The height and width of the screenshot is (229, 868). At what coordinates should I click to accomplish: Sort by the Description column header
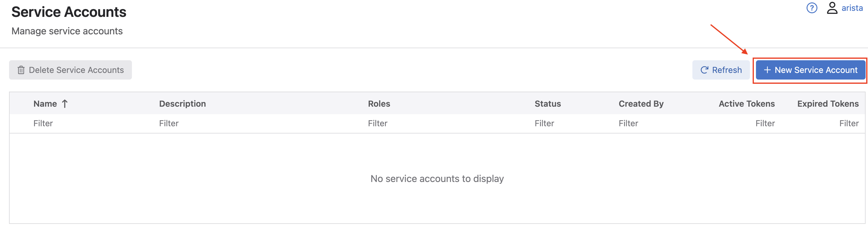(x=182, y=104)
